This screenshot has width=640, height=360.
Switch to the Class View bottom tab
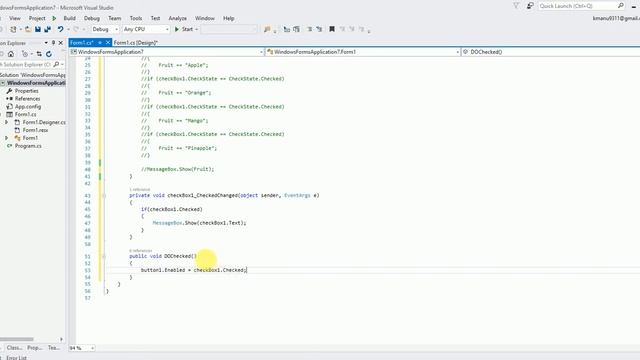click(14, 348)
